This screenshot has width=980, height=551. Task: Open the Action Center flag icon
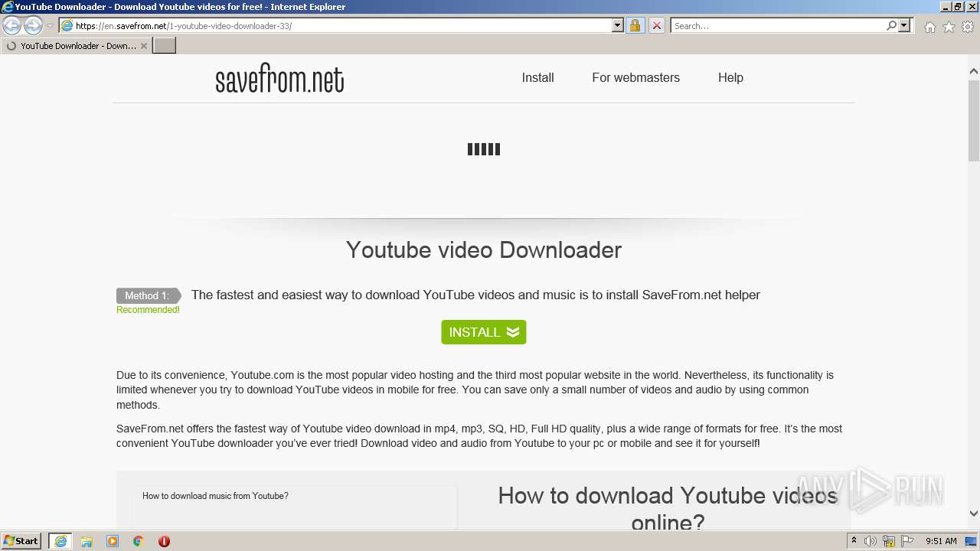point(907,541)
